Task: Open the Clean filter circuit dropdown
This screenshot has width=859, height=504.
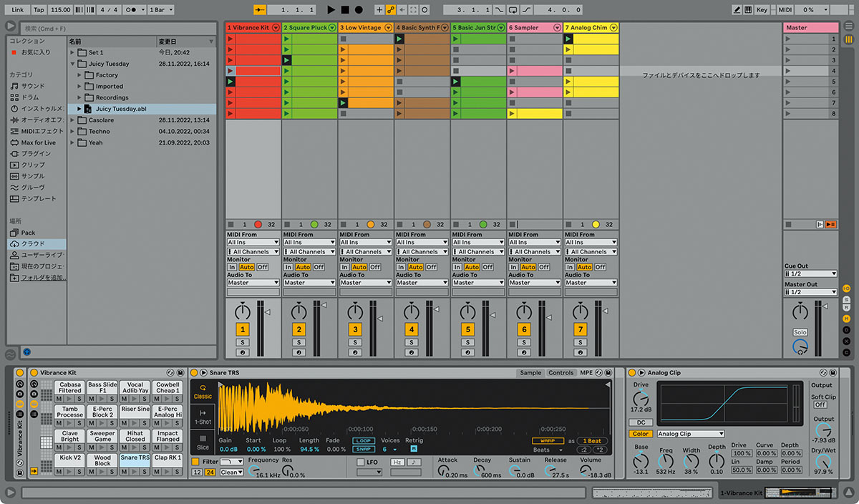Action: tap(231, 472)
